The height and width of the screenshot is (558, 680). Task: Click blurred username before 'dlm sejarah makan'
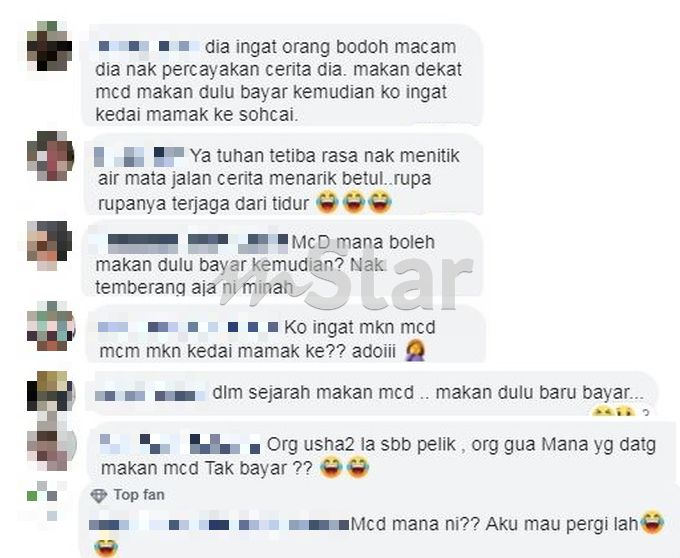(150, 394)
